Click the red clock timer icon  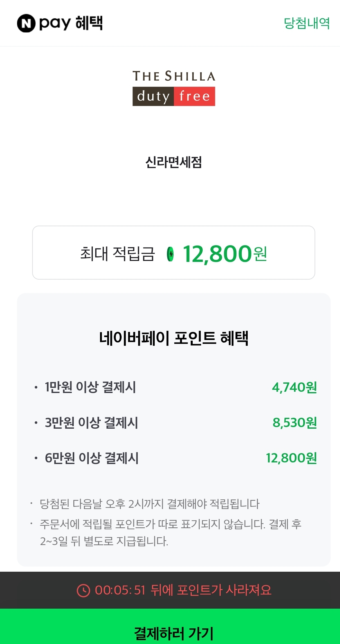click(x=83, y=590)
